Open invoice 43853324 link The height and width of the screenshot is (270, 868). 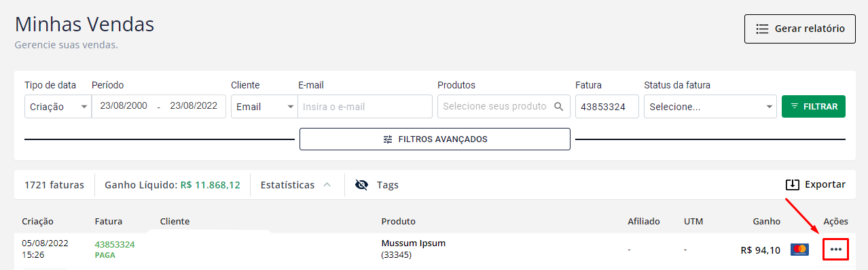click(x=115, y=244)
